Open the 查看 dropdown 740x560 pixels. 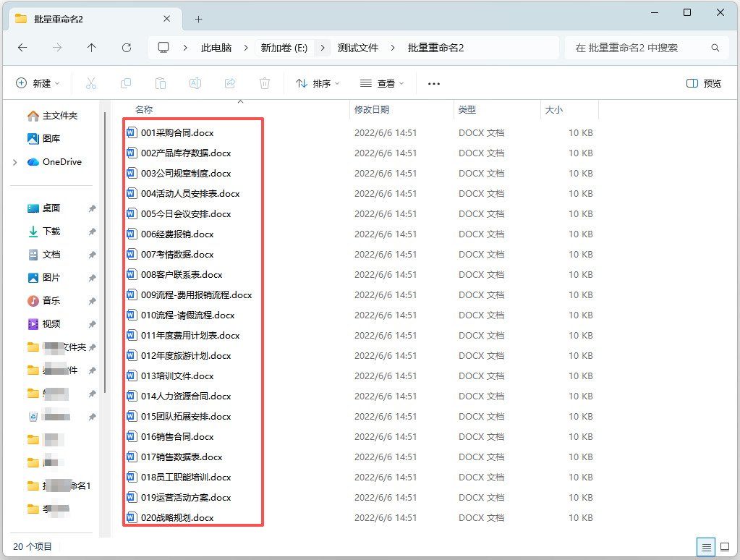tap(382, 84)
